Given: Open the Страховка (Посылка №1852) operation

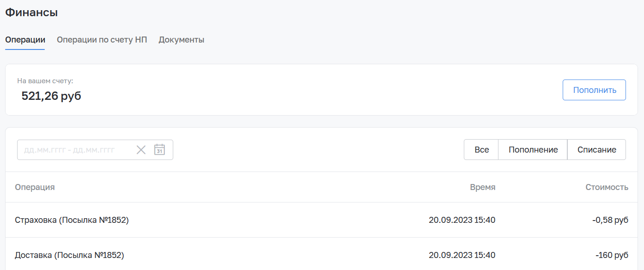Looking at the screenshot, I should pos(72,220).
